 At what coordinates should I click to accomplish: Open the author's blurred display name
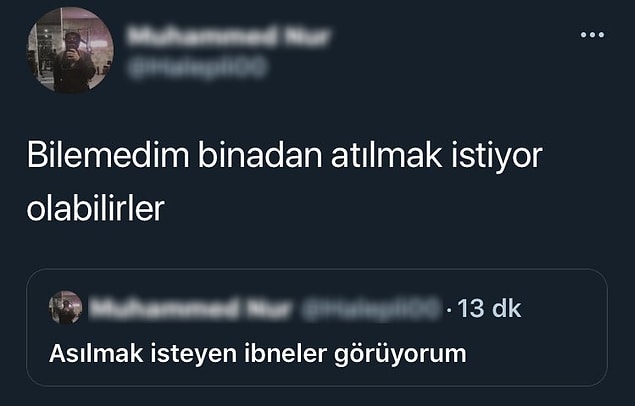point(228,37)
